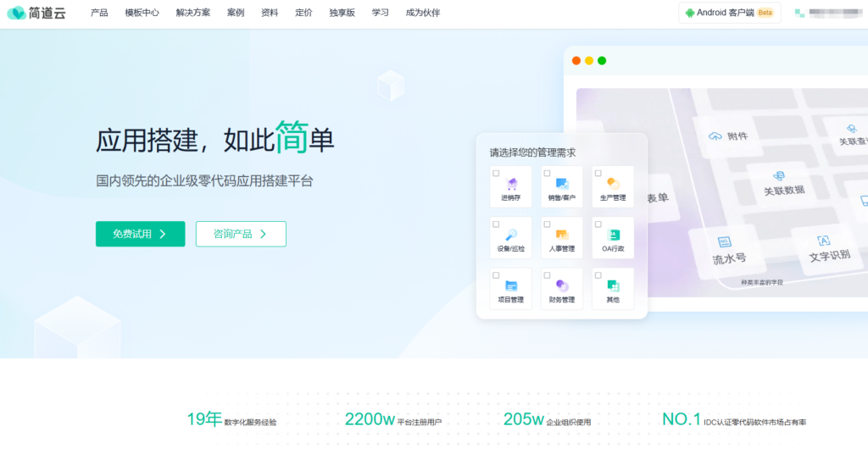
Task: Click the Android robot icon
Action: (690, 13)
